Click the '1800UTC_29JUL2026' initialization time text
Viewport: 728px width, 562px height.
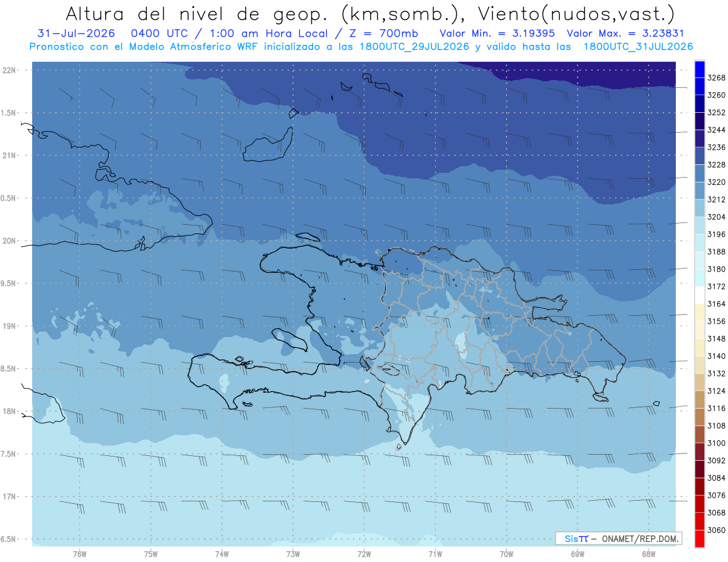click(414, 47)
